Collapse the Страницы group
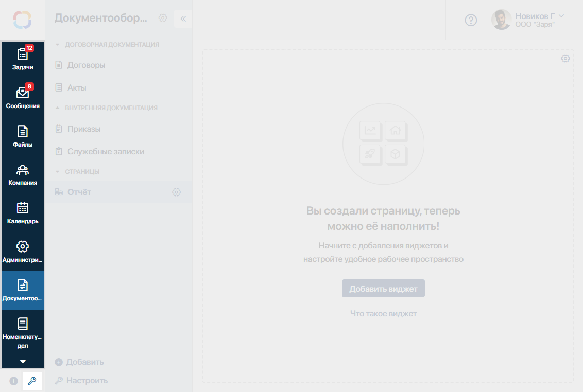This screenshot has height=392, width=583. coord(77,172)
